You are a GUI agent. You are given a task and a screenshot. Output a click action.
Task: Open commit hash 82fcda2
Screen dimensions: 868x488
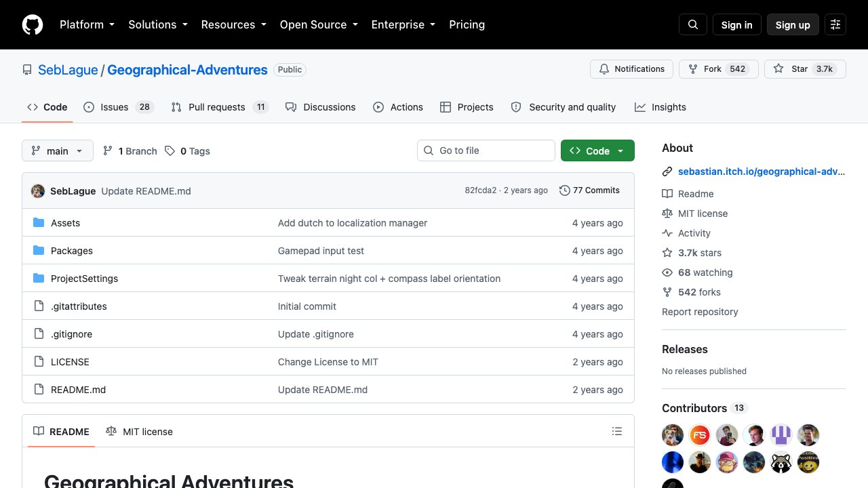481,190
